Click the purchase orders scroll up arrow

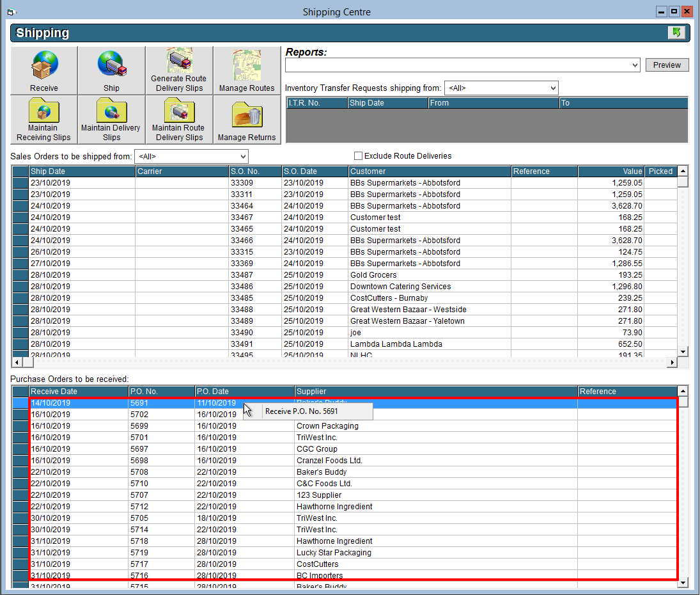[x=683, y=392]
